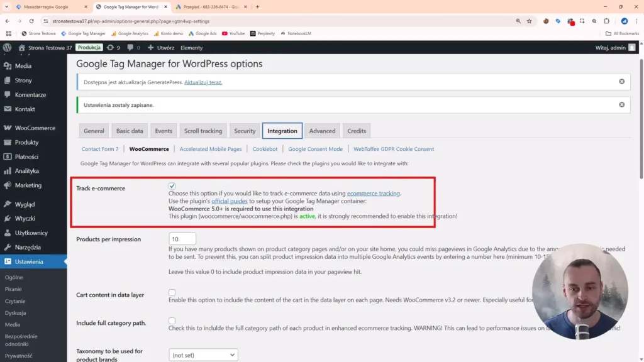Go back using browser back arrow
Image resolution: width=644 pixels, height=362 pixels.
[8, 21]
